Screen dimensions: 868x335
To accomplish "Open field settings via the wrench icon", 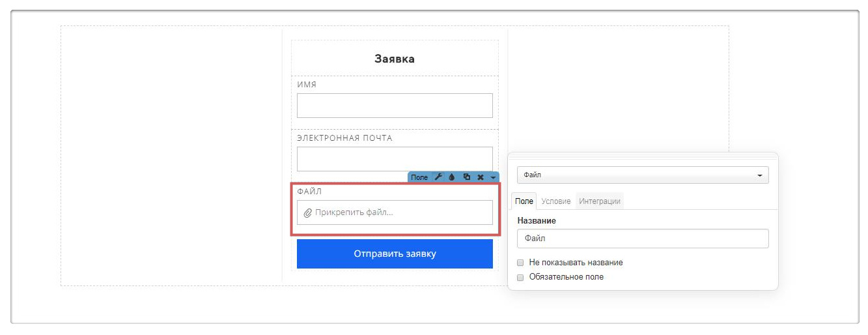I will pos(438,177).
